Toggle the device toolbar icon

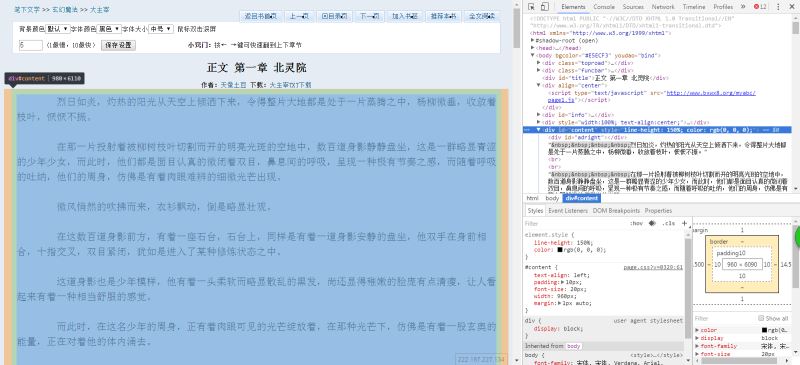544,7
